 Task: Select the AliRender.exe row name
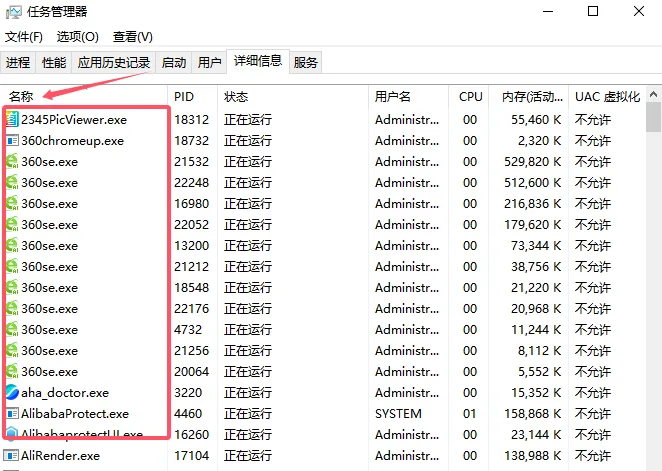(60, 456)
